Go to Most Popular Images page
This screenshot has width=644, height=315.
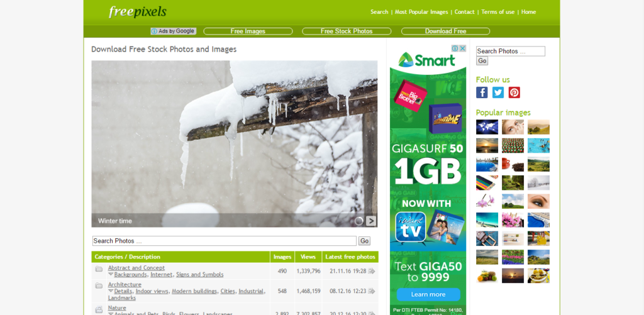[x=421, y=12]
